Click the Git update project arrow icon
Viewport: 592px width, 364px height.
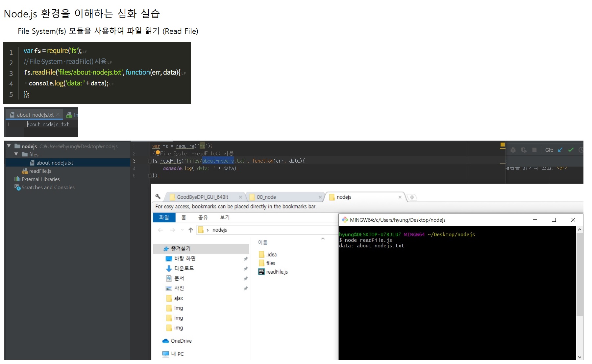(560, 150)
